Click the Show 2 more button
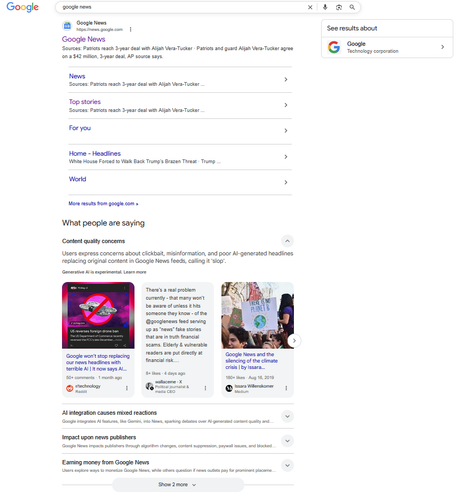This screenshot has width=462, height=499. 178,485
